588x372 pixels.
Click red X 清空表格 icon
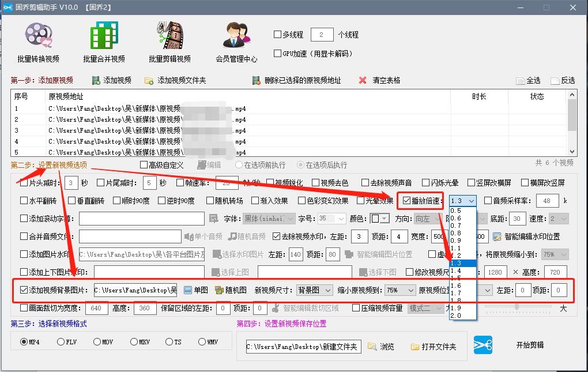(x=362, y=80)
